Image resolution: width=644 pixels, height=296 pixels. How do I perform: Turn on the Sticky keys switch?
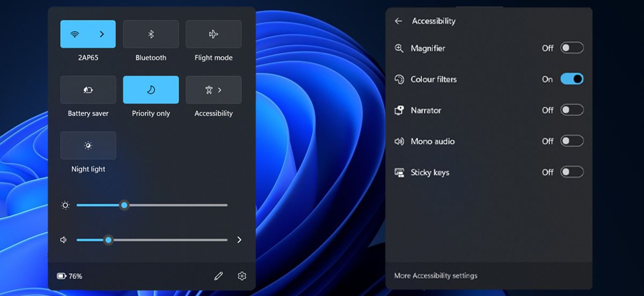(x=572, y=172)
